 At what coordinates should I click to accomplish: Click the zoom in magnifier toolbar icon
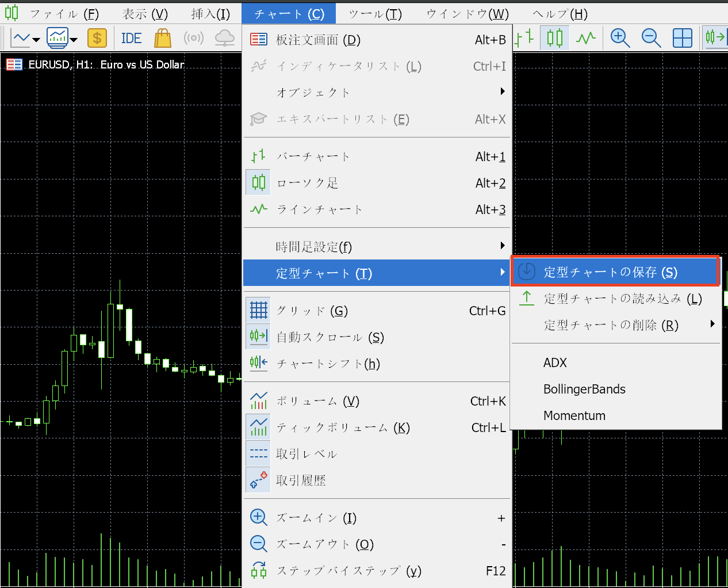[620, 39]
